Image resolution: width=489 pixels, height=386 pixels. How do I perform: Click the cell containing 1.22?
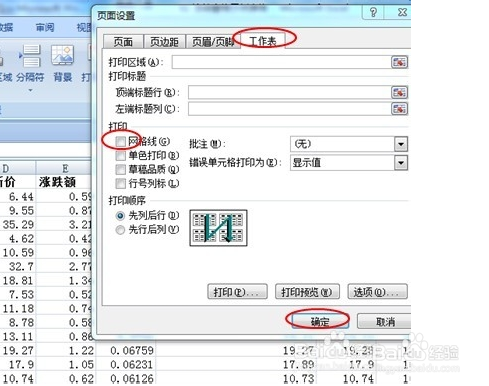pos(65,350)
